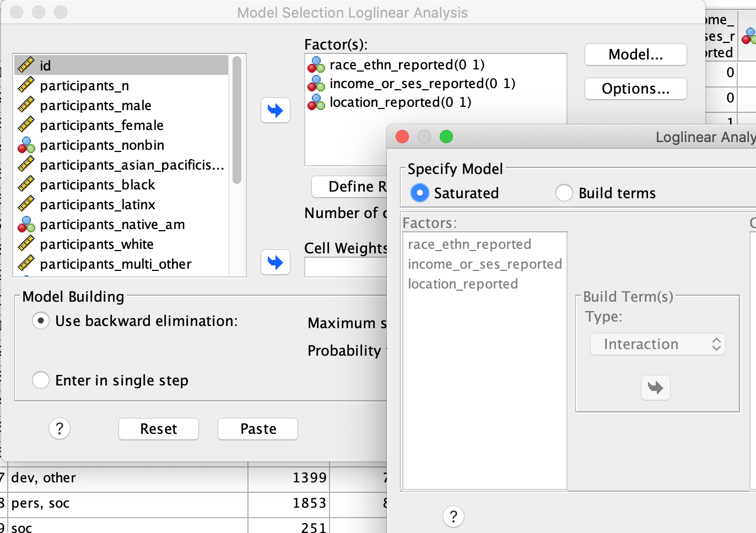The image size is (756, 533).
Task: Open help in Loglinear Analysis Model dialog
Action: 453,516
